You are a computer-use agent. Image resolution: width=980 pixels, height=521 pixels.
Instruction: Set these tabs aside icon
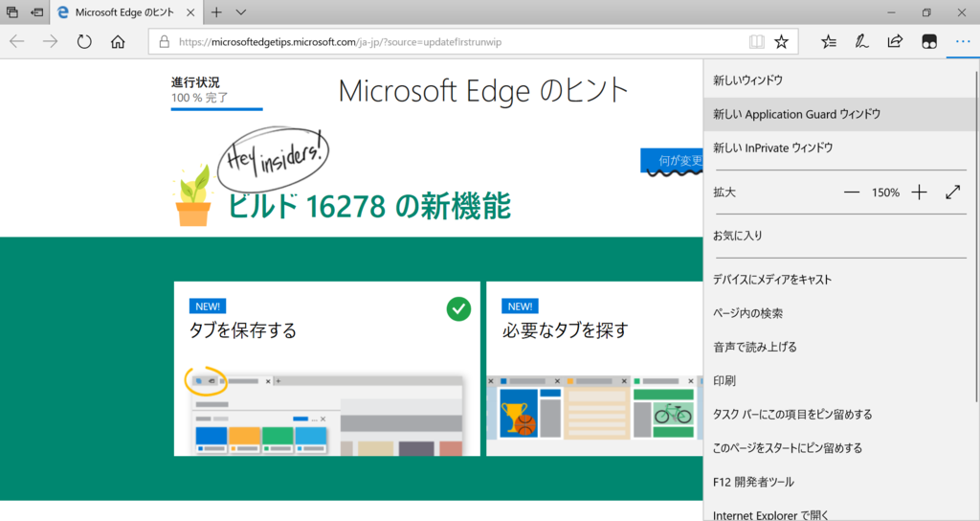37,12
